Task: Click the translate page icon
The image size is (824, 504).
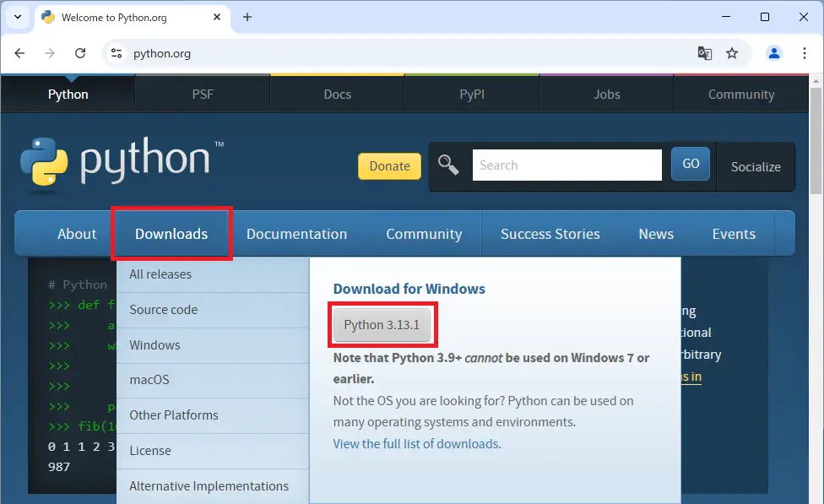Action: point(704,53)
